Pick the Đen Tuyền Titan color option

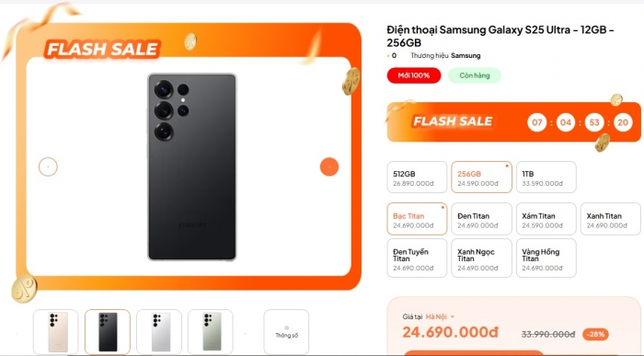[x=417, y=258]
